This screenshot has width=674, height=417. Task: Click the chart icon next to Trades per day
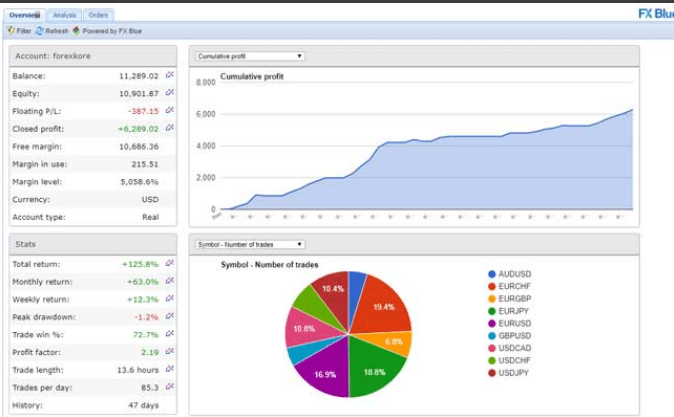tap(169, 388)
